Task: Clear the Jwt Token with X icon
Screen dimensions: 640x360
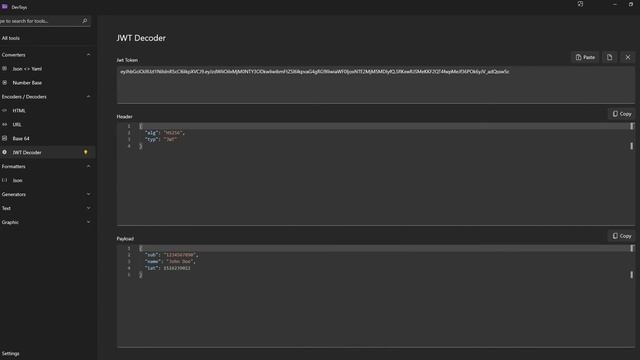Action: coord(628,58)
